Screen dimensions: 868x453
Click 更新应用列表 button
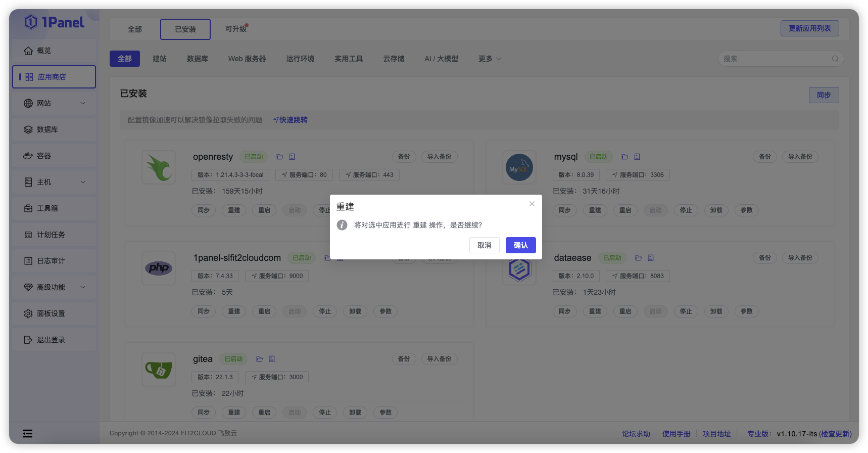pyautogui.click(x=809, y=28)
